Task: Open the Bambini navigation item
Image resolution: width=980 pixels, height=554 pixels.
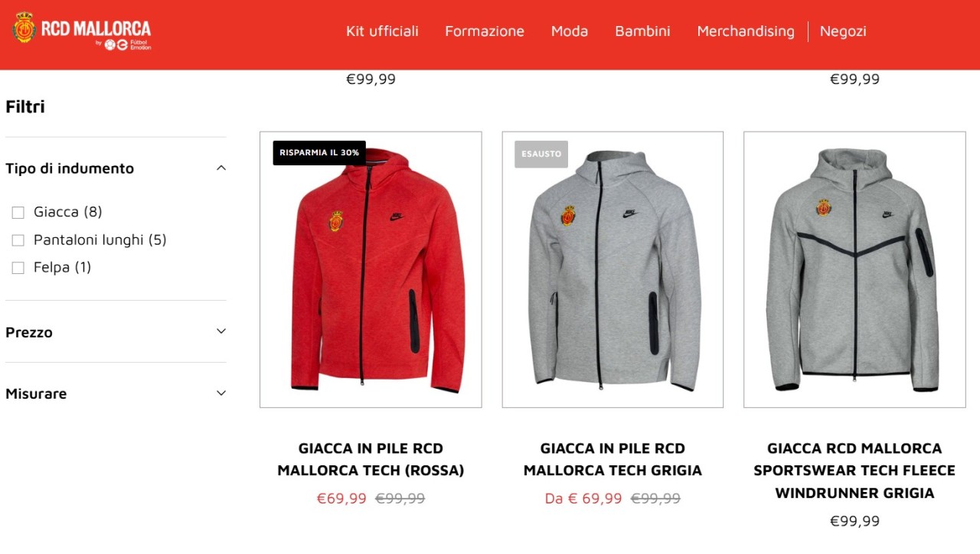Action: tap(642, 31)
